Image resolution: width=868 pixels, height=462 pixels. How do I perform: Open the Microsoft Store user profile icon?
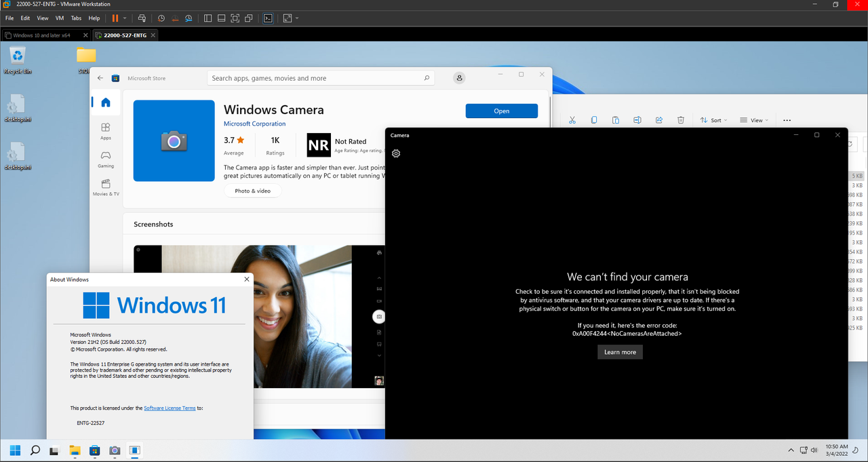(x=460, y=78)
